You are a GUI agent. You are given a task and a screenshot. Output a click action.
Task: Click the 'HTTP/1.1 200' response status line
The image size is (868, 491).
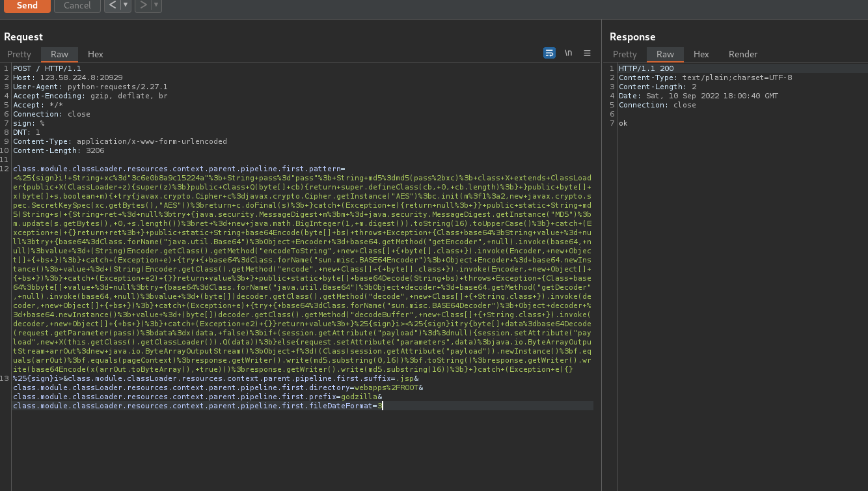pos(646,68)
